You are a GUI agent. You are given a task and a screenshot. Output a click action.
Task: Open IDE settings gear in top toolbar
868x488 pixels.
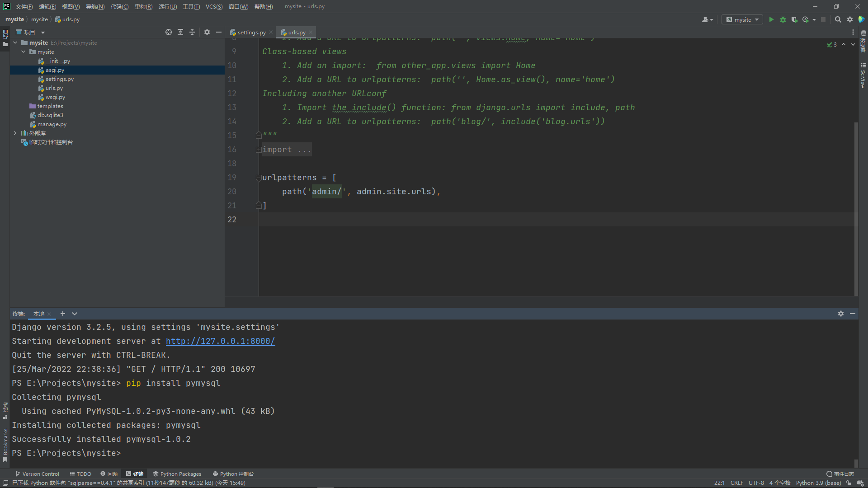click(x=850, y=19)
